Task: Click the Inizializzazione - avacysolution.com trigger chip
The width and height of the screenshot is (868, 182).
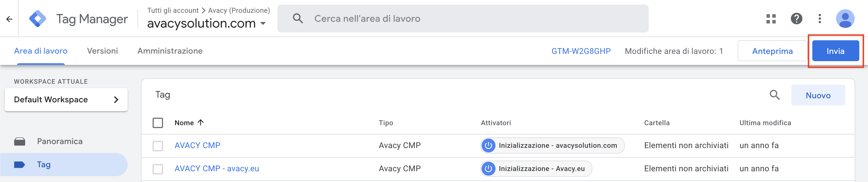Action: 552,145
